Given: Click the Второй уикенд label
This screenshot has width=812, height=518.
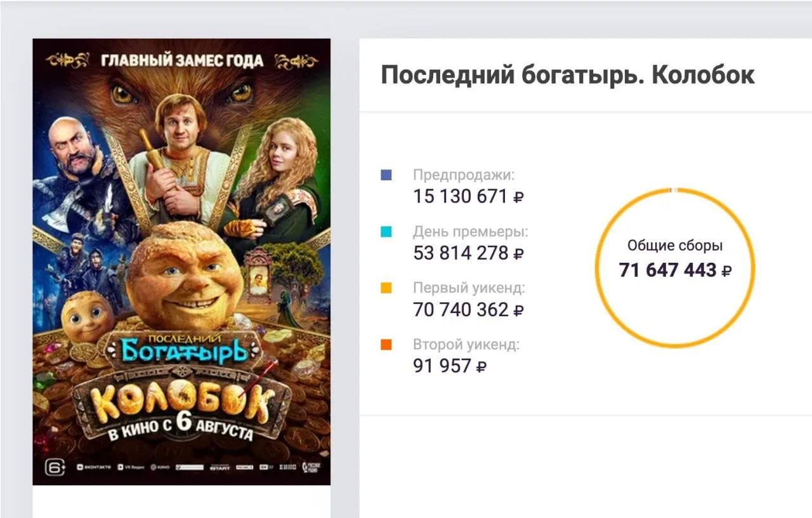Looking at the screenshot, I should coord(466,345).
